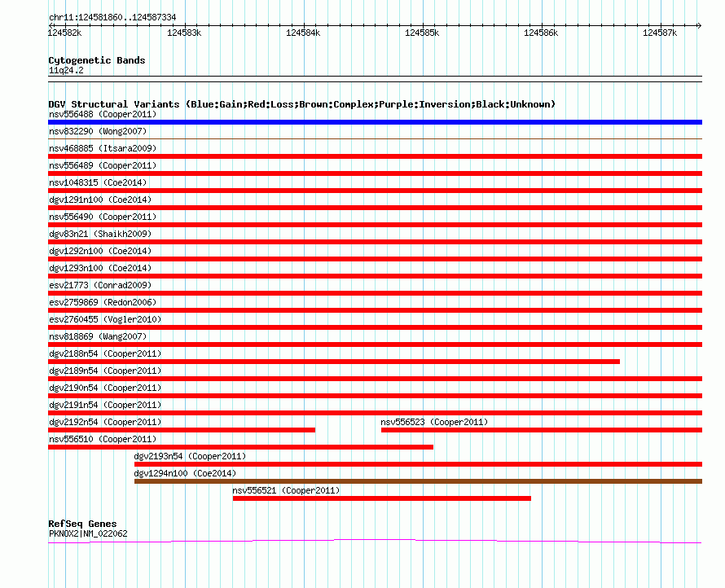This screenshot has width=725, height=588.
Task: Click the red bar under dgv2191n54
Action: (375, 413)
